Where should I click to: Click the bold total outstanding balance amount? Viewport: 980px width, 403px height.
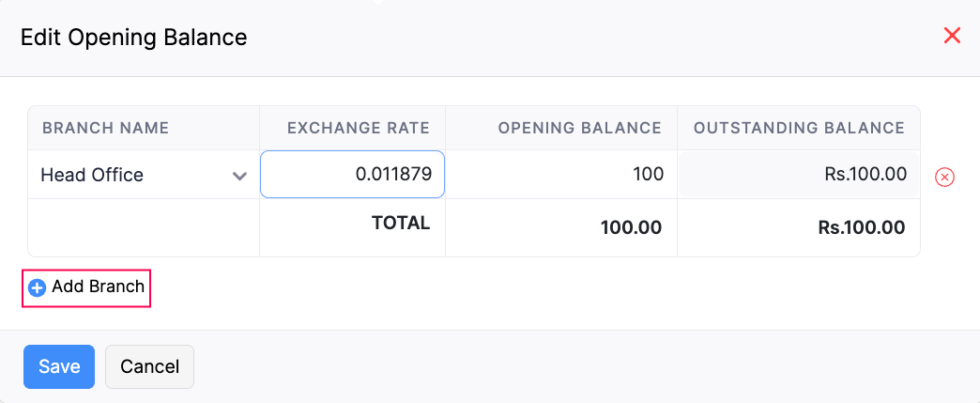(x=861, y=227)
